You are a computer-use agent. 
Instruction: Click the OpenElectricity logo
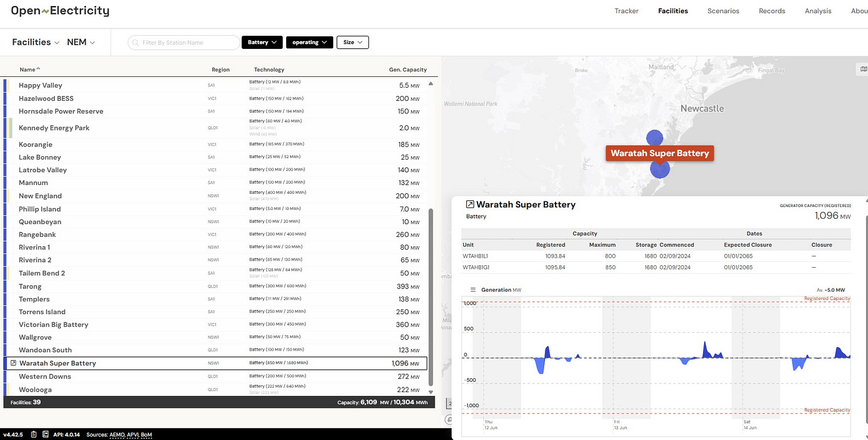tap(60, 11)
